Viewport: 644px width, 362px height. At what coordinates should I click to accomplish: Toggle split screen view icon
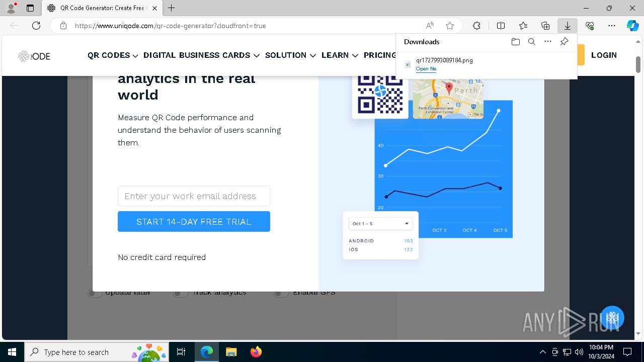pos(501,26)
